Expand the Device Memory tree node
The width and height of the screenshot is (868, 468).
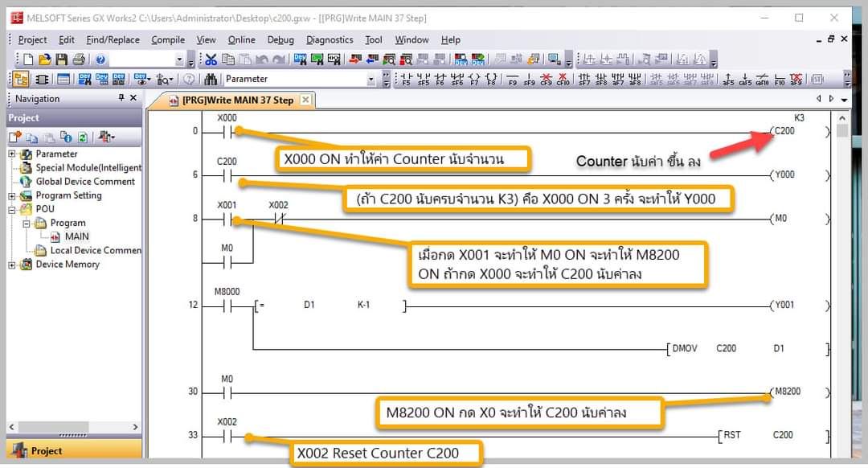point(12,265)
